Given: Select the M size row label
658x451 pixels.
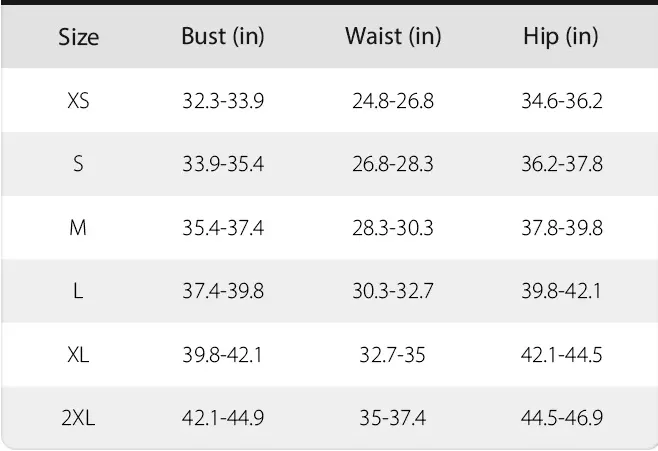Looking at the screenshot, I should 78,228.
